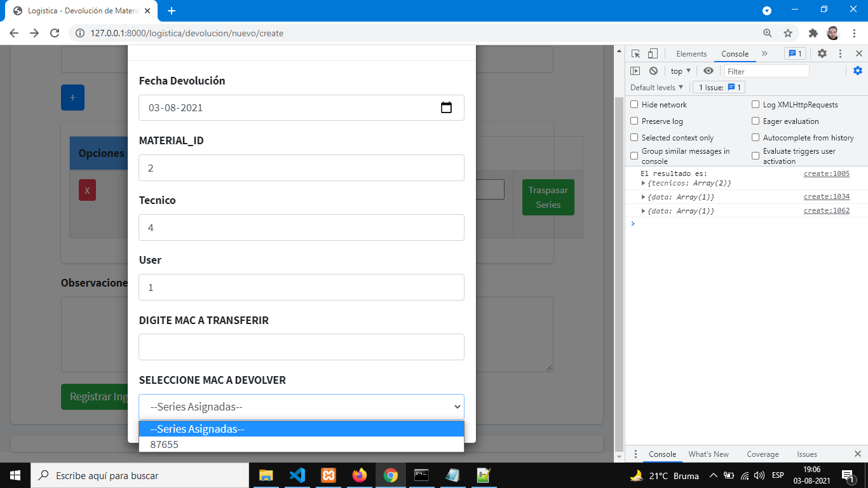The image size is (868, 488).
Task: Click the browser forward arrow
Action: 34,33
